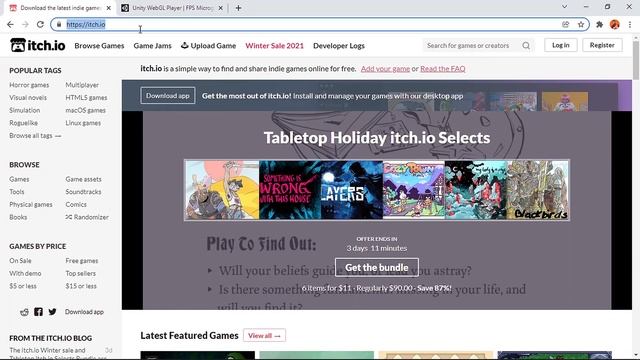Filter games On Sale
Screen dimensions: 640x360
click(20, 261)
